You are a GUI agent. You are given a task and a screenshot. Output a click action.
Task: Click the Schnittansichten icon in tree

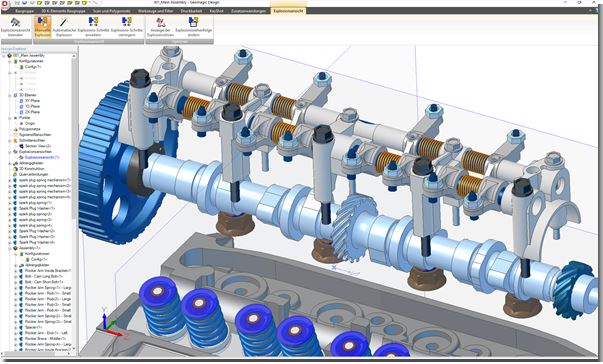(x=16, y=140)
